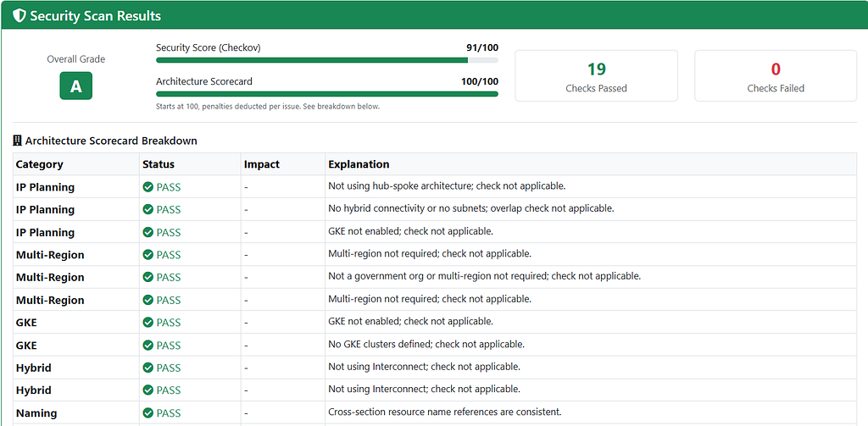Screen dimensions: 868x426
Task: Click the PASS text in the Naming row
Action: [x=169, y=412]
